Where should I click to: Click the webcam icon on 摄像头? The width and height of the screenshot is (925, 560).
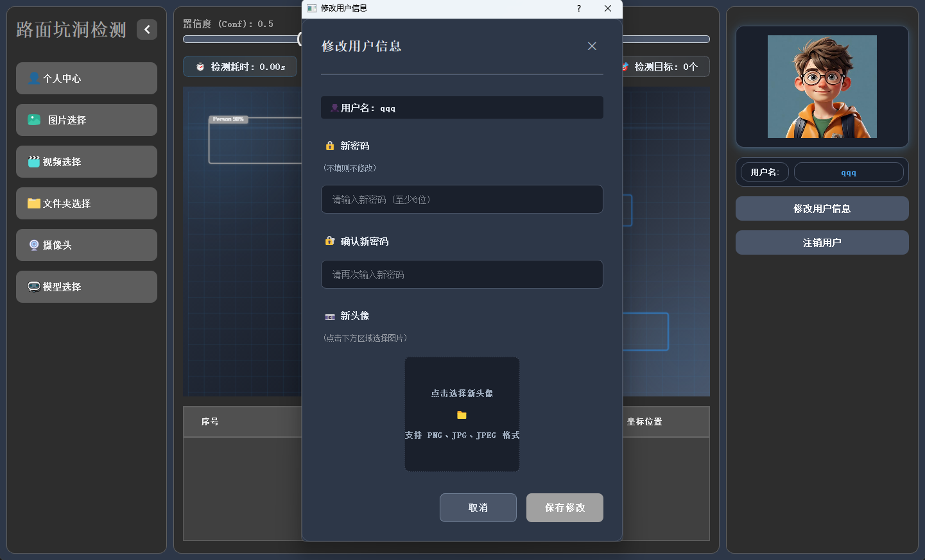[34, 245]
